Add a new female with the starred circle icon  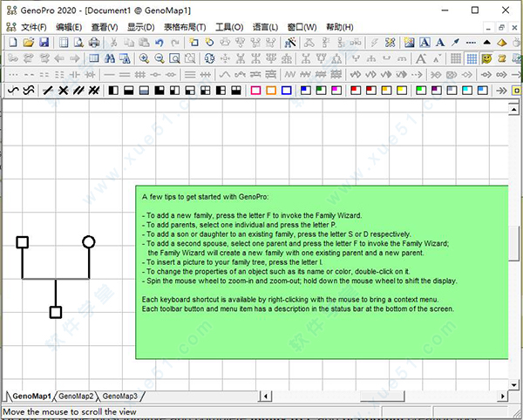209,43
